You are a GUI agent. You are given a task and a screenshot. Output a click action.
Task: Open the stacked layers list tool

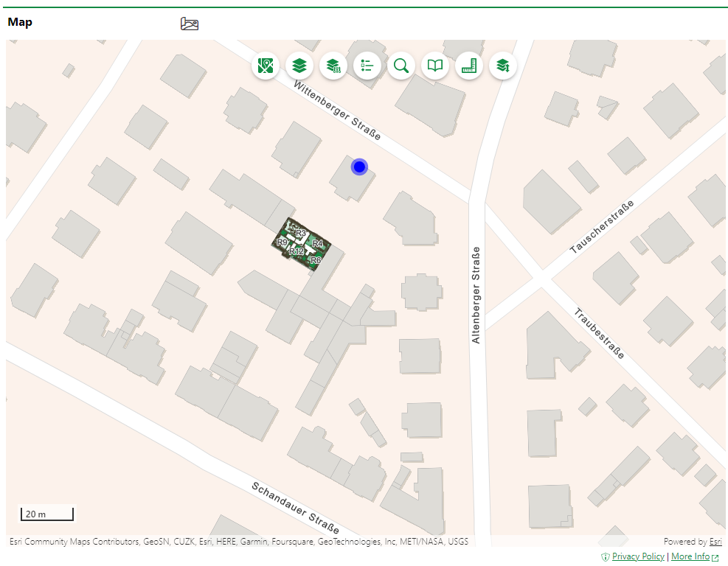[x=299, y=66]
